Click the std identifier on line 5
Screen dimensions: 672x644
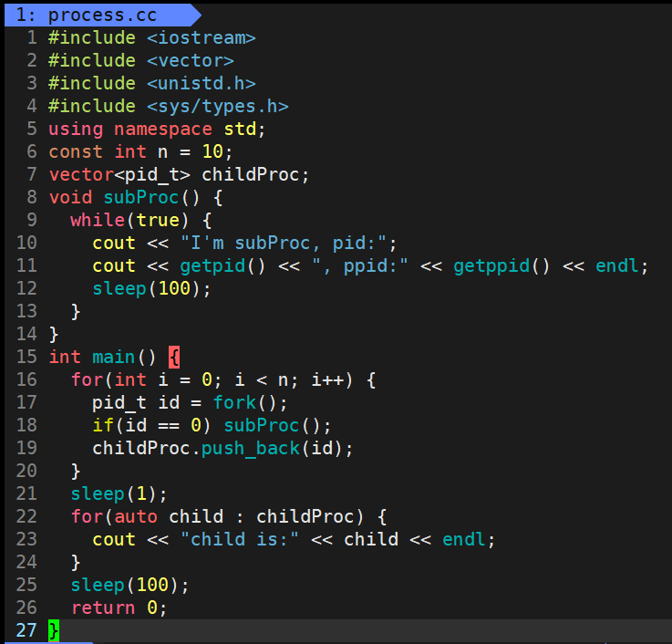pos(240,129)
